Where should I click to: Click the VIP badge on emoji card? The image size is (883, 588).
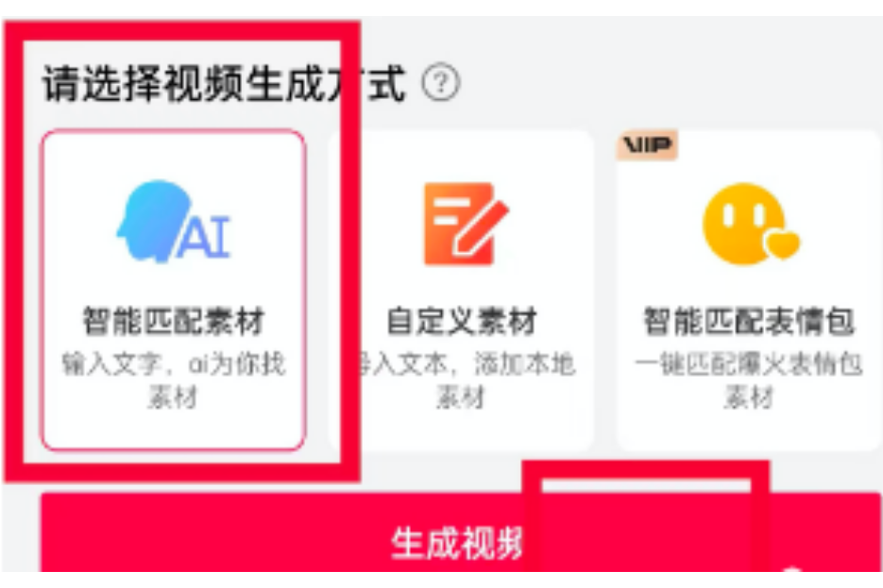click(x=647, y=145)
